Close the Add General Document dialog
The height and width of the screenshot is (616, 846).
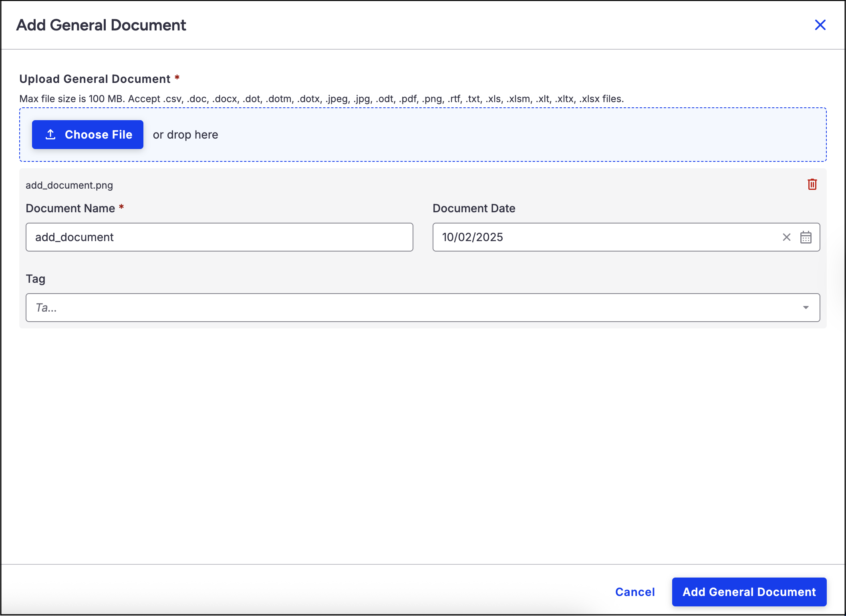point(820,25)
